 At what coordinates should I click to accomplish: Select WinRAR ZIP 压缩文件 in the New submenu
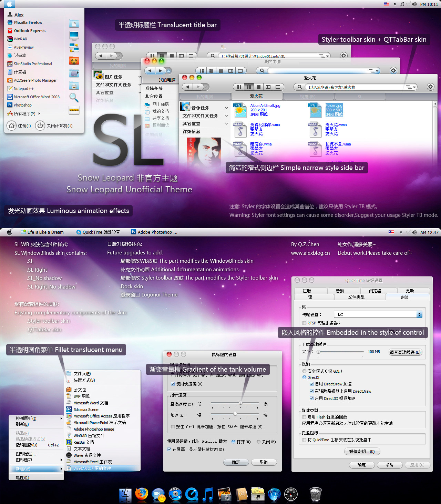103,468
